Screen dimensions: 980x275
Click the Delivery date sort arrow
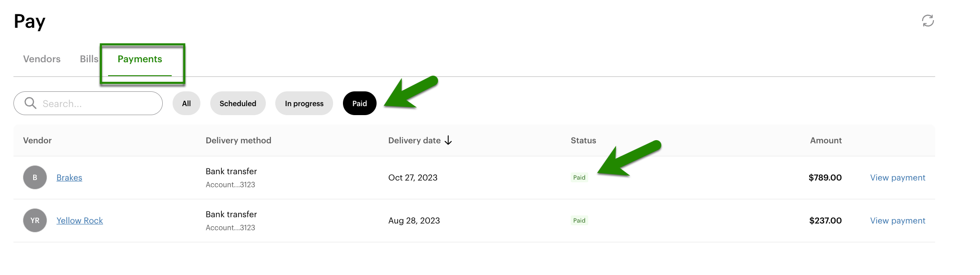click(x=448, y=140)
